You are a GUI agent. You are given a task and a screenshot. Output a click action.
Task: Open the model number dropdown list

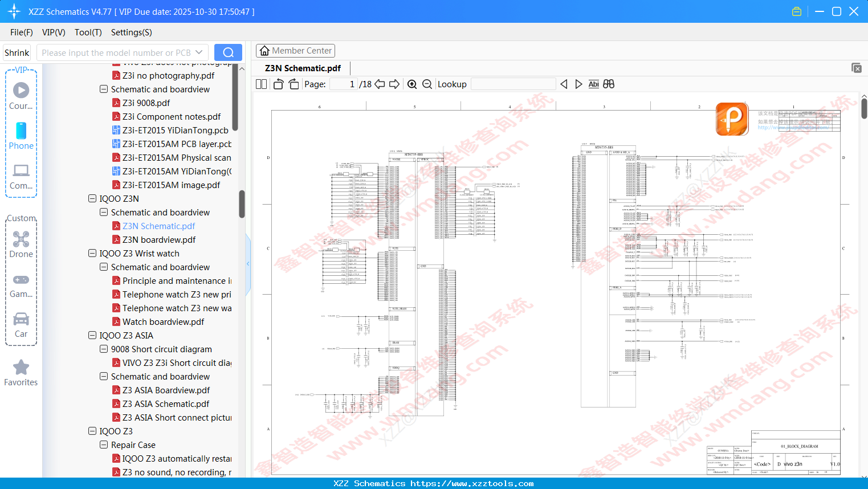point(199,52)
